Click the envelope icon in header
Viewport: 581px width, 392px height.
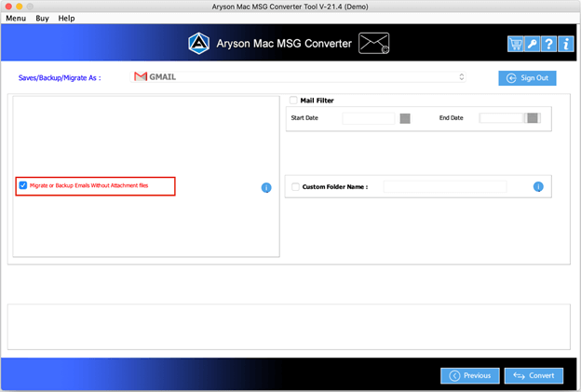pos(374,43)
